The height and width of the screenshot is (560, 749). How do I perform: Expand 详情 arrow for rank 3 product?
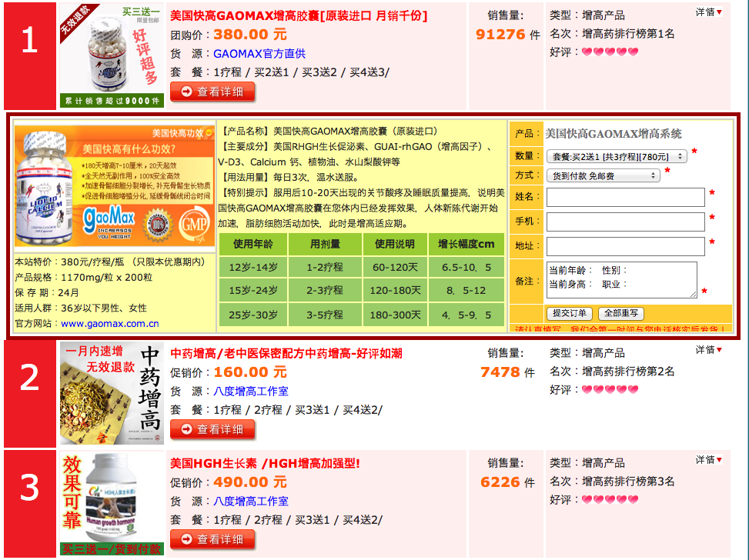coord(709,460)
